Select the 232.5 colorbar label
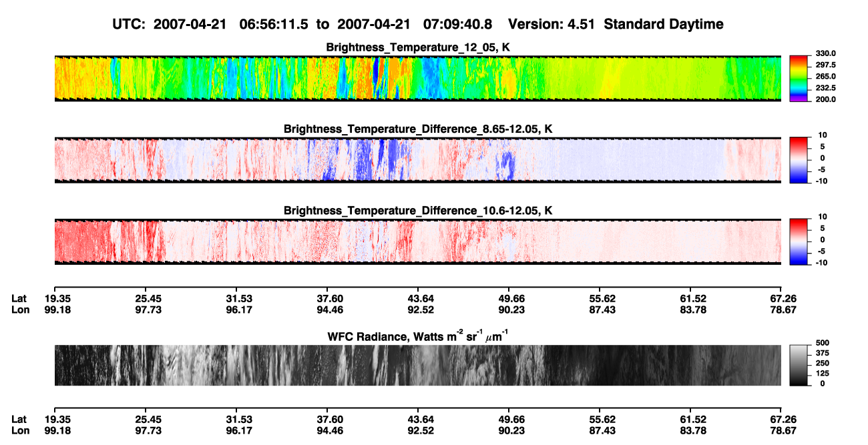 tap(826, 88)
